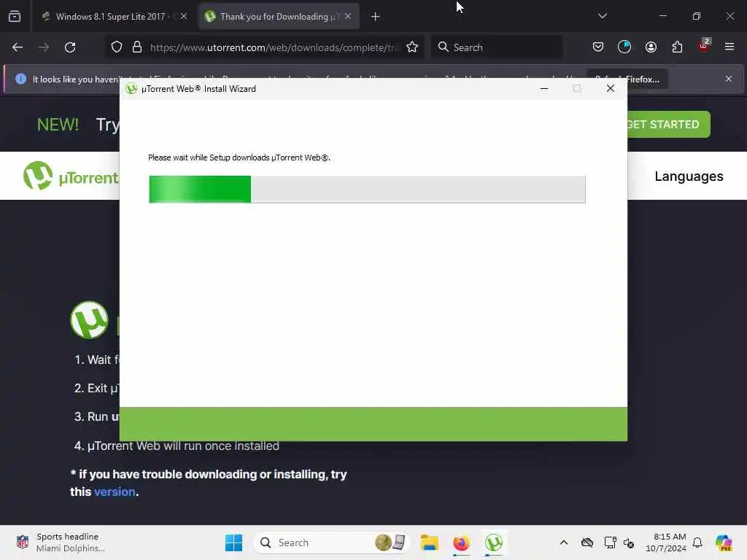
Task: Click the circular blue toolbar icon beside Pocket
Action: tap(624, 47)
